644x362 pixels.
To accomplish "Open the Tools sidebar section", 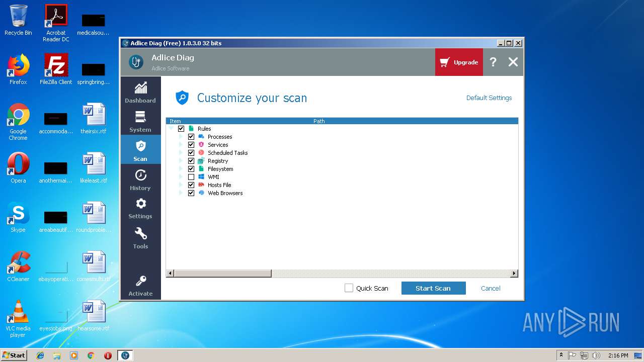I will pos(140,238).
